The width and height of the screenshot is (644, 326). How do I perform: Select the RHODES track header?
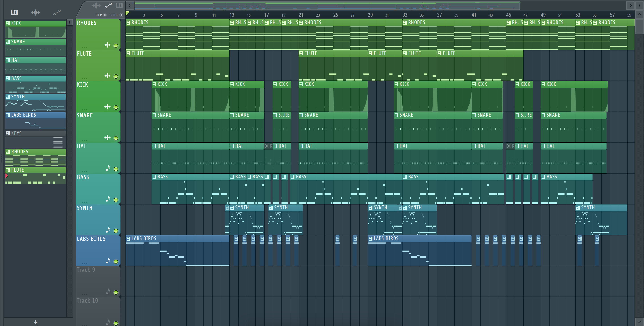coord(98,34)
